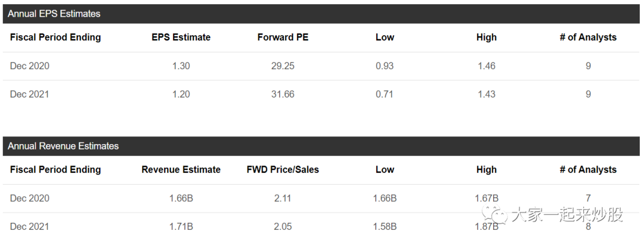The height and width of the screenshot is (243, 644).
Task: Click the 1.46 high EPS value
Action: point(487,66)
